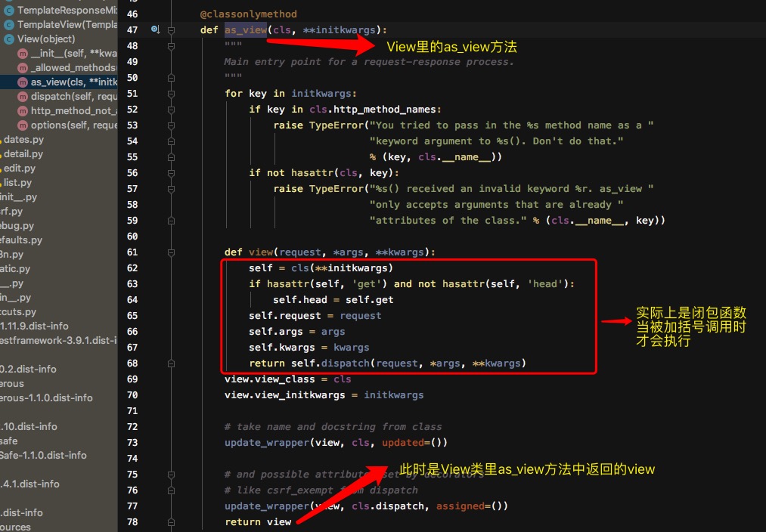Click the method icon next to __init__

pos(24,54)
